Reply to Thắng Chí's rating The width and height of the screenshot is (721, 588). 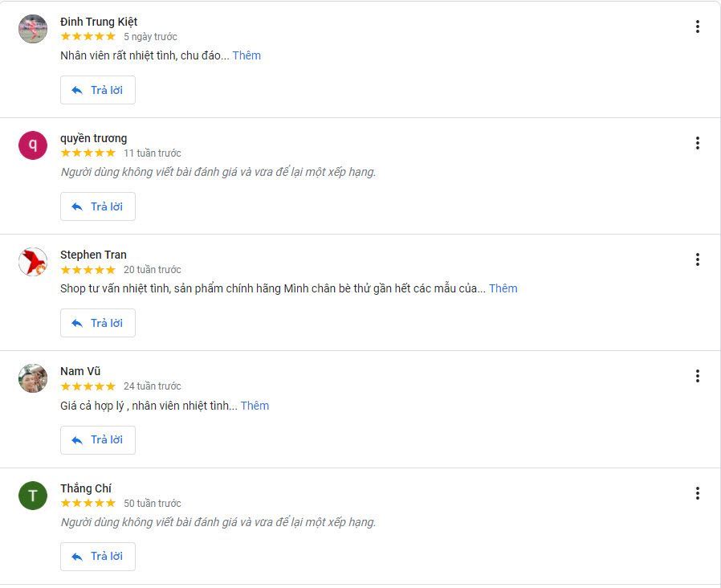[x=98, y=557]
